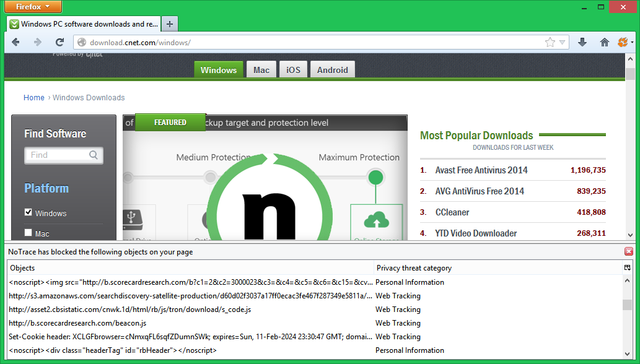Image resolution: width=640 pixels, height=364 pixels.
Task: Click the cloud upload Online Storage icon
Action: click(x=376, y=220)
